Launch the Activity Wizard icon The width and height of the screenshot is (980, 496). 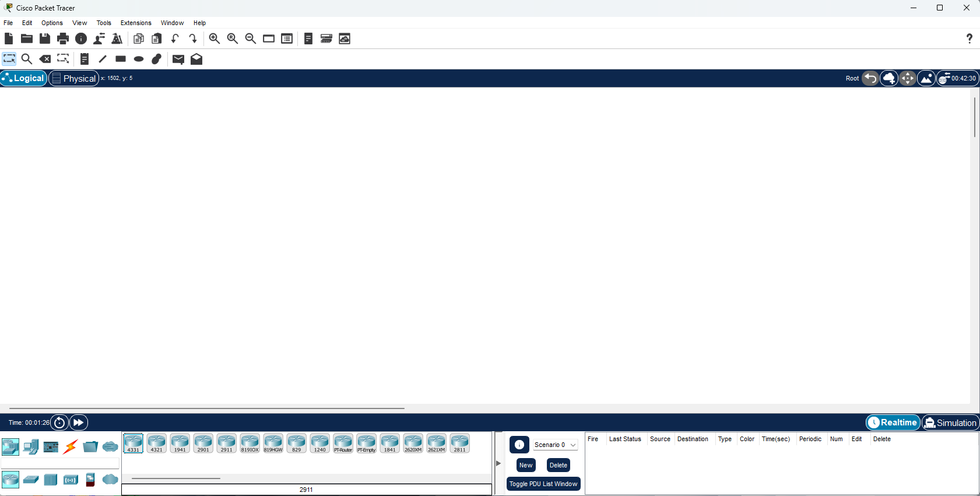(x=117, y=39)
